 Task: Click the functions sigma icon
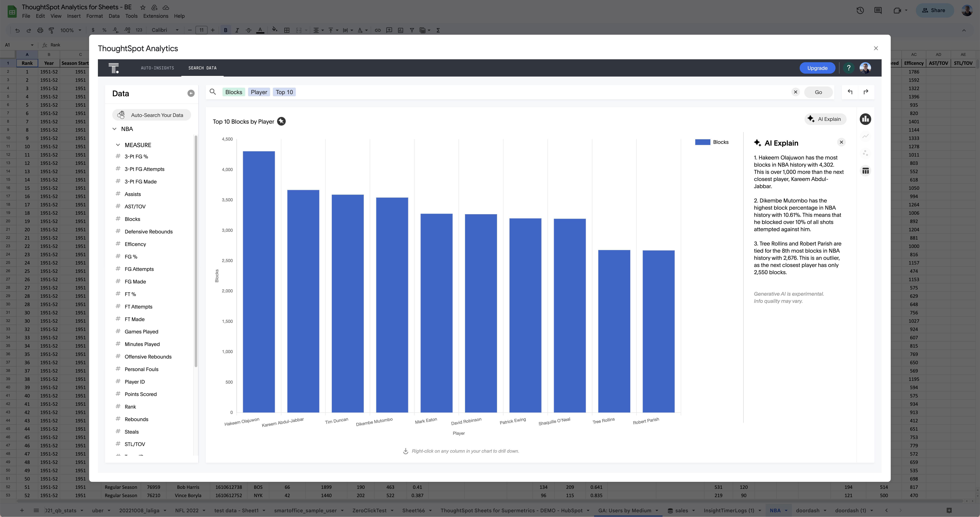438,30
